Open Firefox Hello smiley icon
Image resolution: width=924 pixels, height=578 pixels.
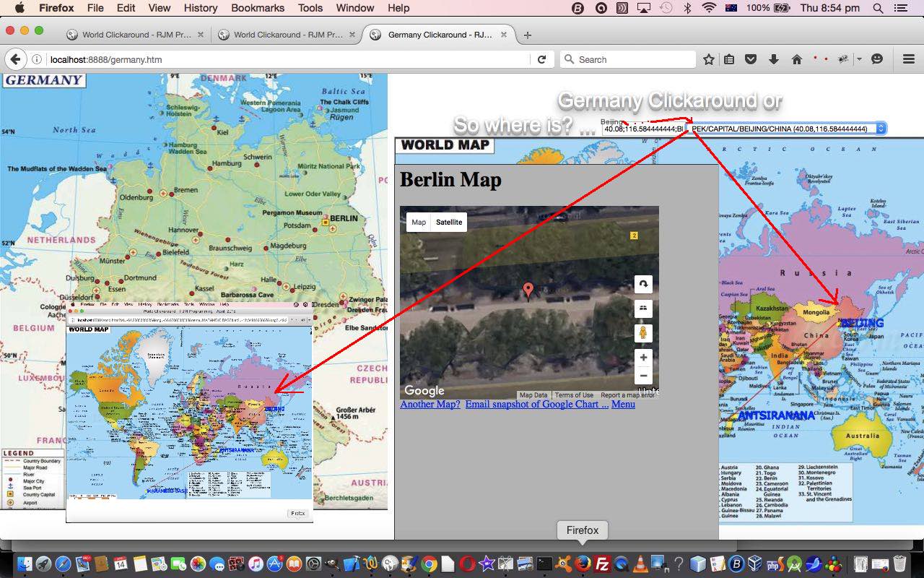[877, 59]
